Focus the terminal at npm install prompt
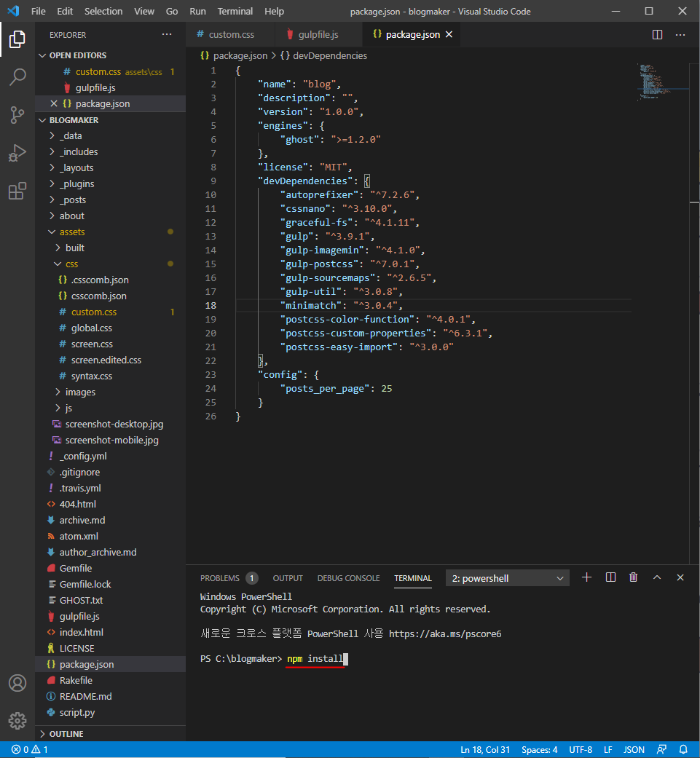Viewport: 700px width, 758px height. (x=315, y=658)
